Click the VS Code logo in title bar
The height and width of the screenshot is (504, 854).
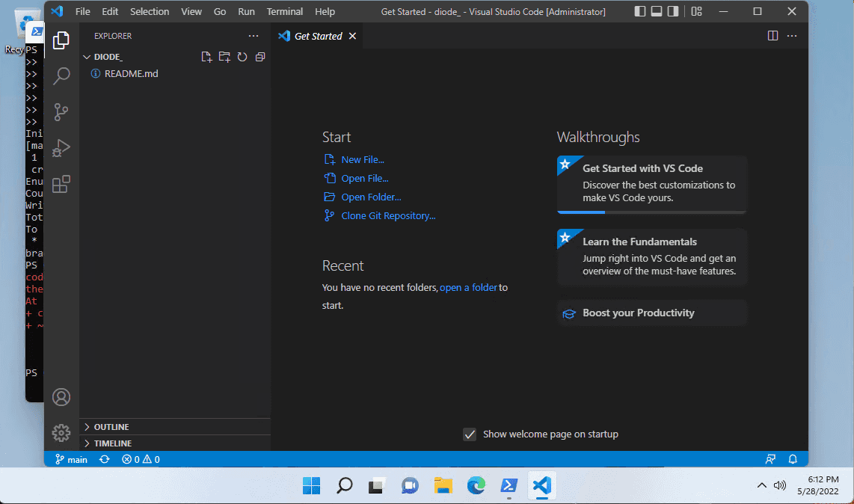(x=58, y=11)
